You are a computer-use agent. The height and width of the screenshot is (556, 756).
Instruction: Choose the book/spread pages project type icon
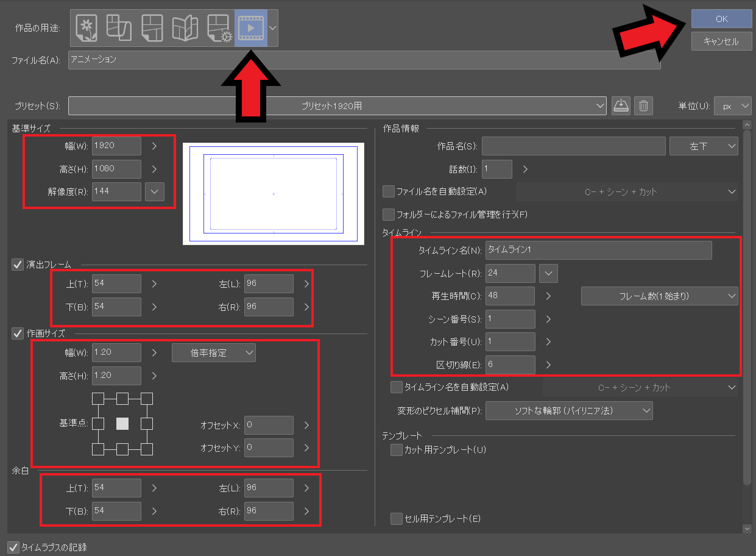coord(185,27)
